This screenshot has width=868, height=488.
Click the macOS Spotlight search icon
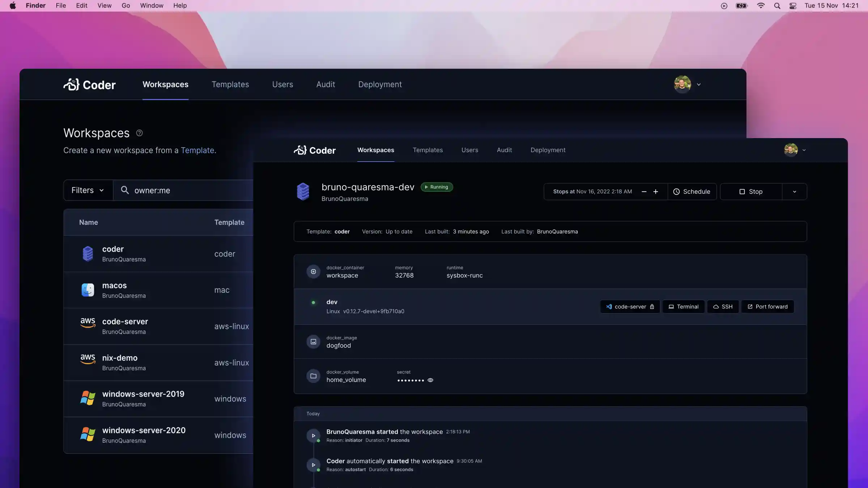pyautogui.click(x=777, y=6)
